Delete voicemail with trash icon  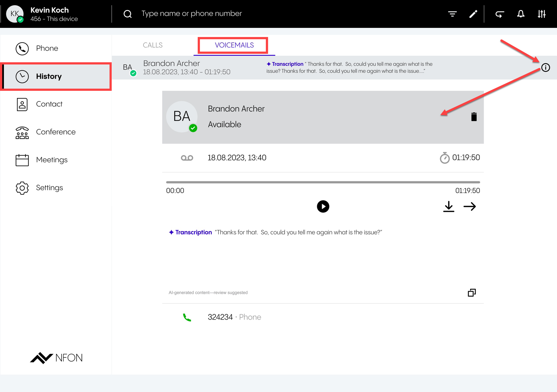pyautogui.click(x=474, y=117)
